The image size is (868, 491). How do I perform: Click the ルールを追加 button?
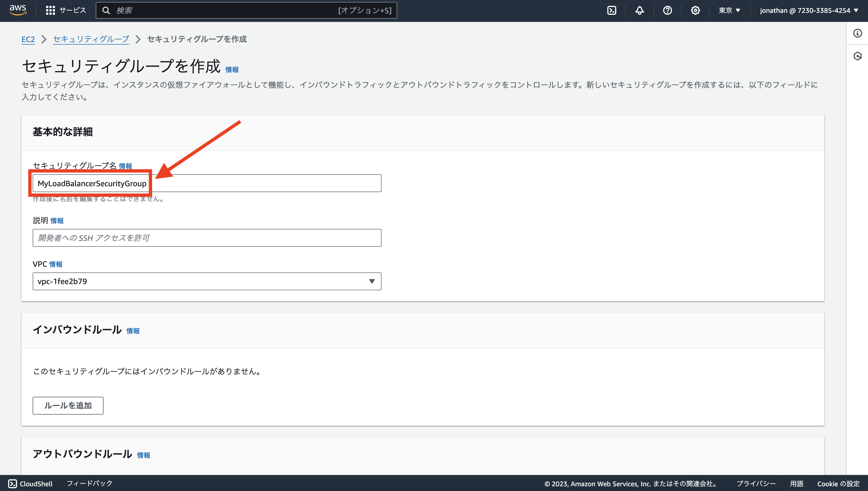(x=68, y=406)
